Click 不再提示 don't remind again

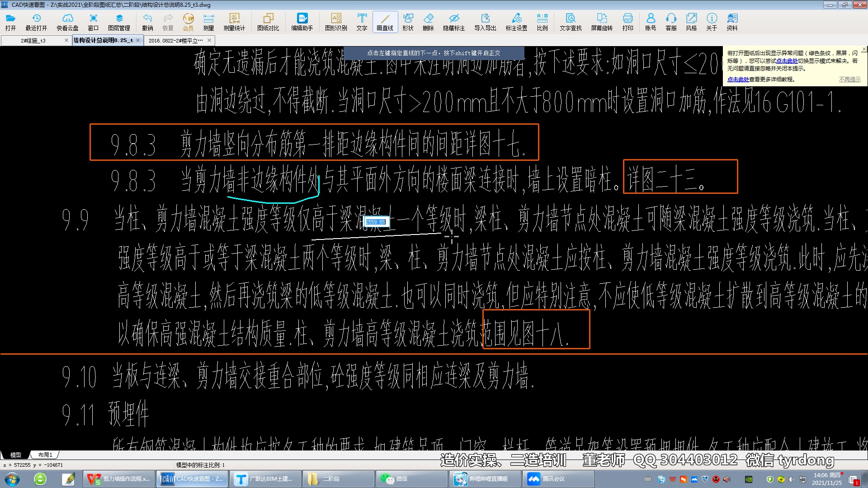[849, 79]
